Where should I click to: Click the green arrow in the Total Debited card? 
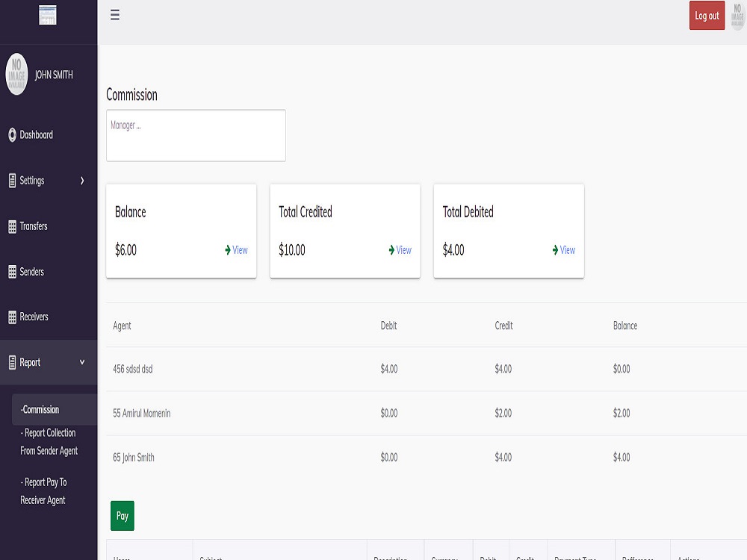tap(556, 250)
